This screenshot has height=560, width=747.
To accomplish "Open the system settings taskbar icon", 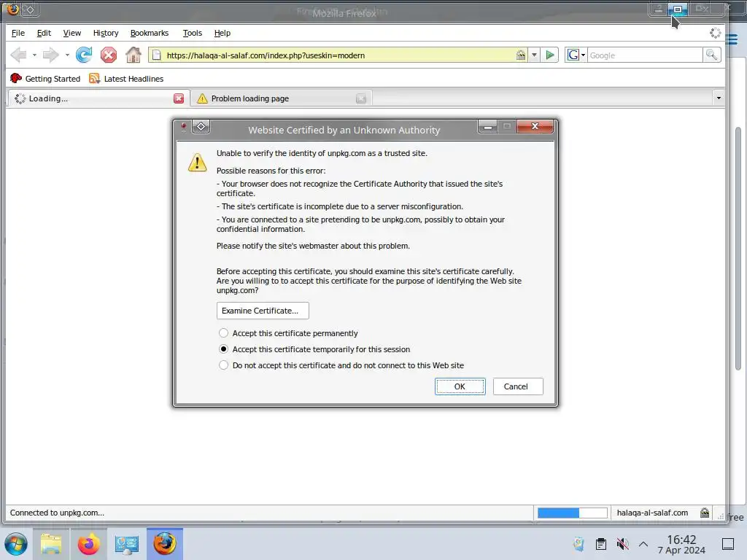I will coord(127,544).
